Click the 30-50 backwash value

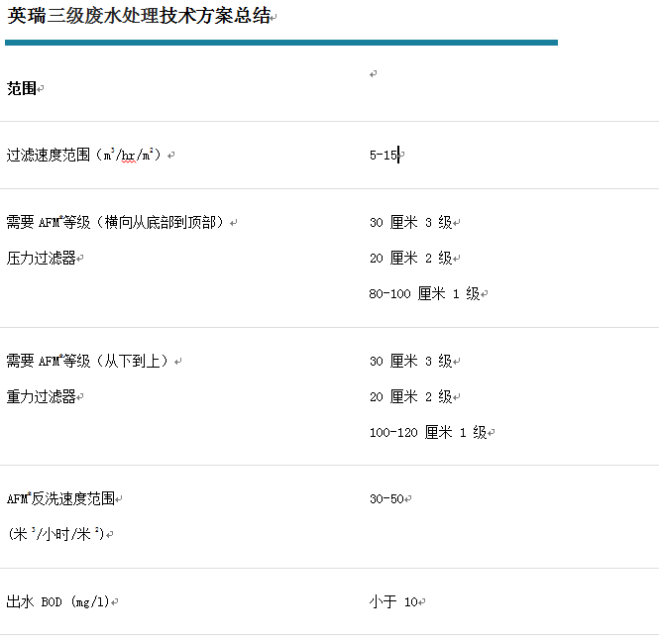pos(386,498)
